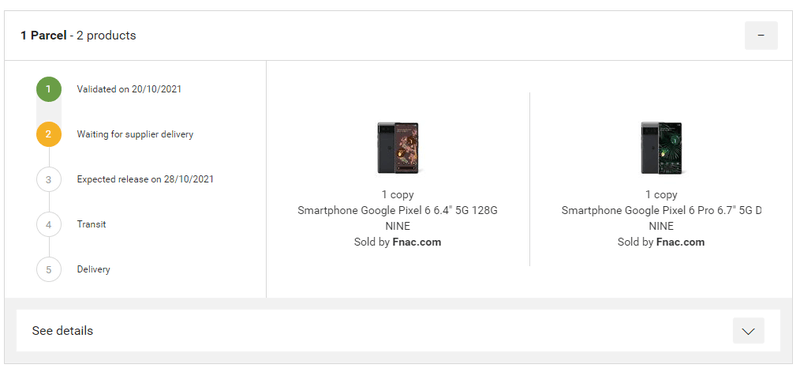This screenshot has height=372, width=800.
Task: Click 'Validated on 20/10/2021' status text
Action: click(129, 89)
